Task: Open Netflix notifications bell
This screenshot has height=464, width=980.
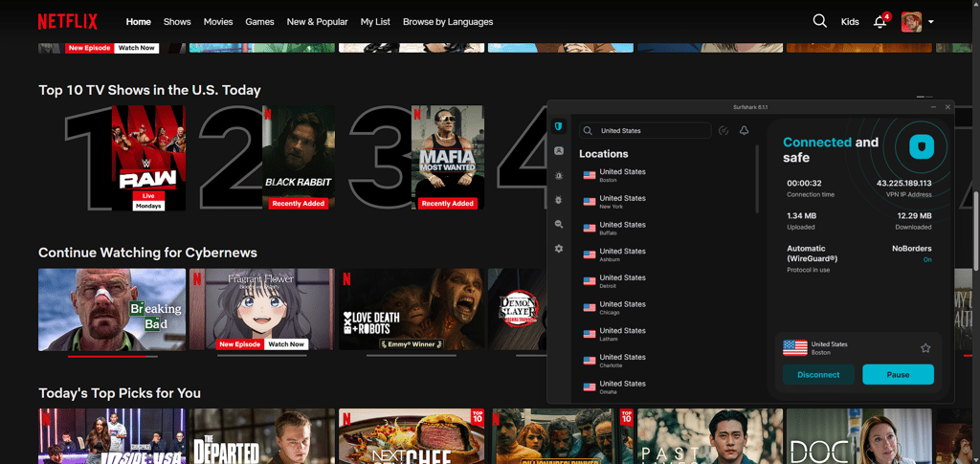Action: tap(880, 22)
